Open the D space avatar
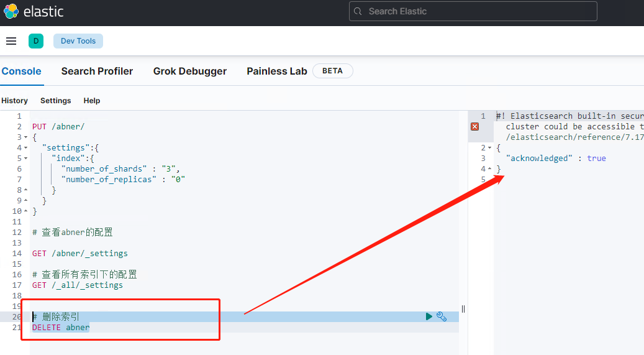Viewport: 644px width, 355px height. point(36,41)
